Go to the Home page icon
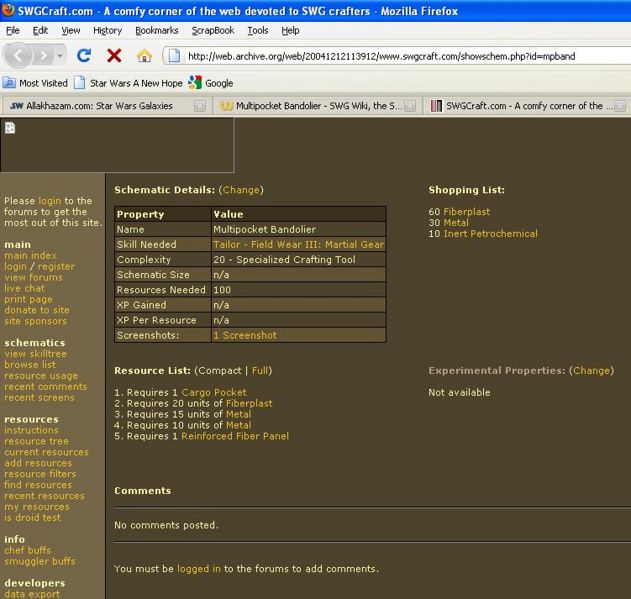 click(x=144, y=56)
